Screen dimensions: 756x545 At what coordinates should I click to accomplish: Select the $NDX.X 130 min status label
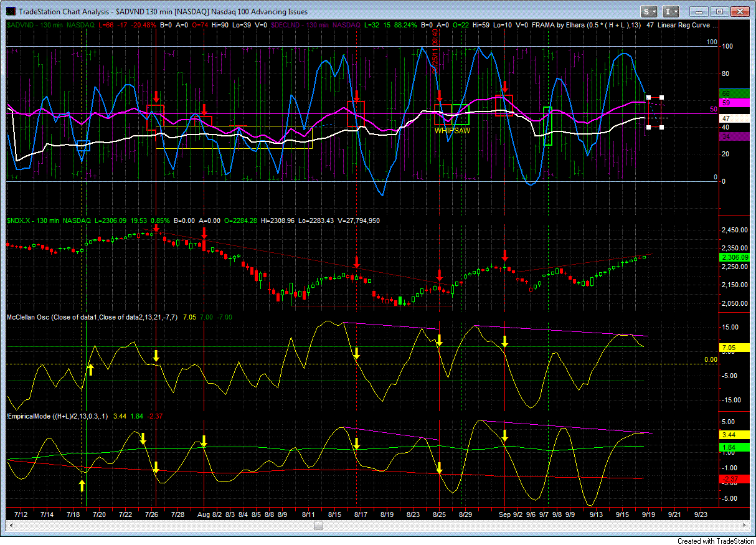(x=49, y=220)
